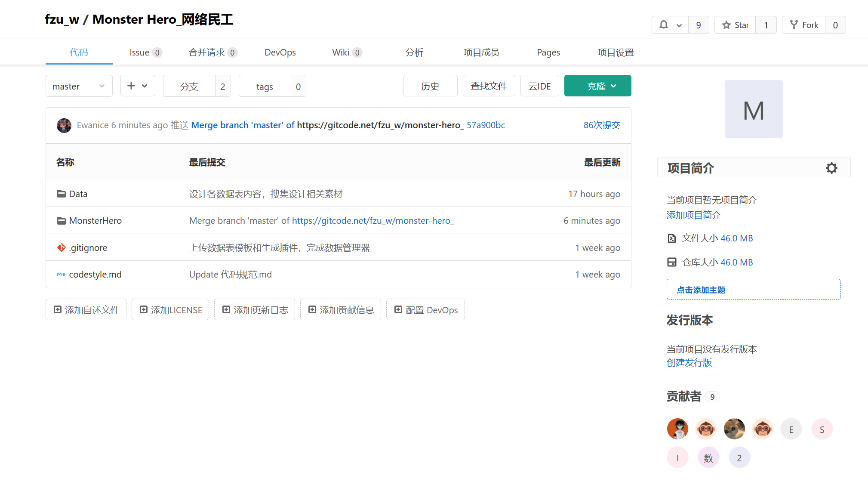This screenshot has height=488, width=868.
Task: Click Ewanice's commit author avatar
Action: tap(64, 125)
